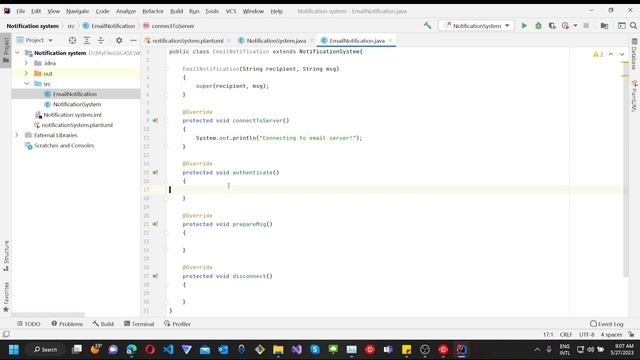The width and height of the screenshot is (640, 360).
Task: Click override gutter icon beside prepareMsg
Action: tap(155, 224)
